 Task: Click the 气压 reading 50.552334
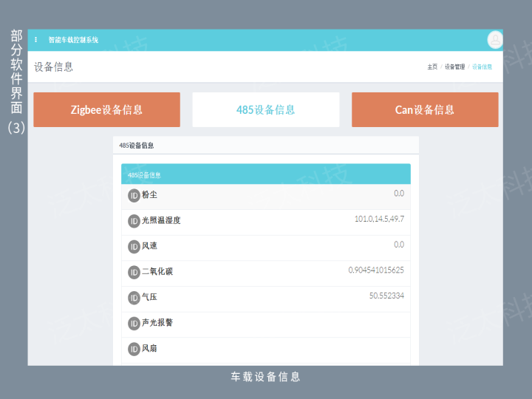[x=386, y=296]
